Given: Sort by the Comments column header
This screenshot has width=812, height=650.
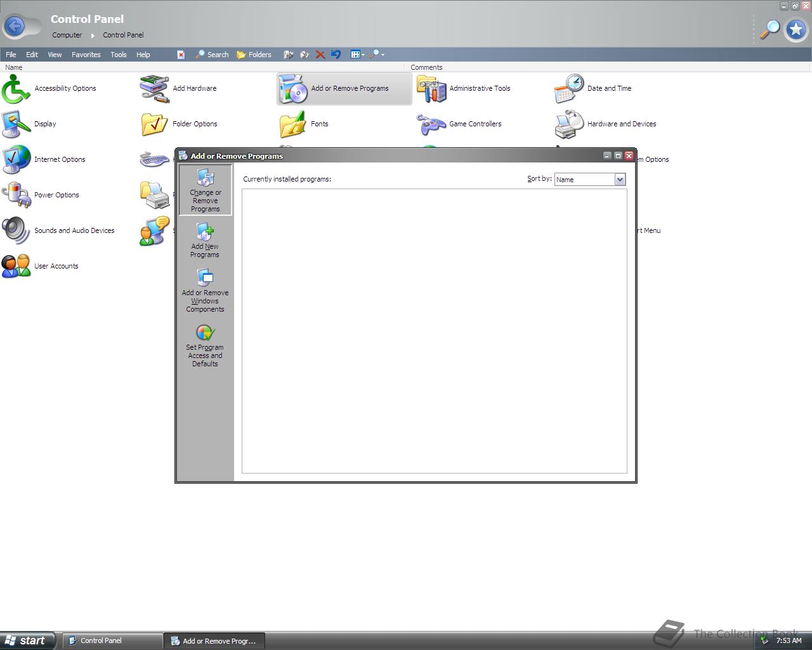Looking at the screenshot, I should pos(608,67).
